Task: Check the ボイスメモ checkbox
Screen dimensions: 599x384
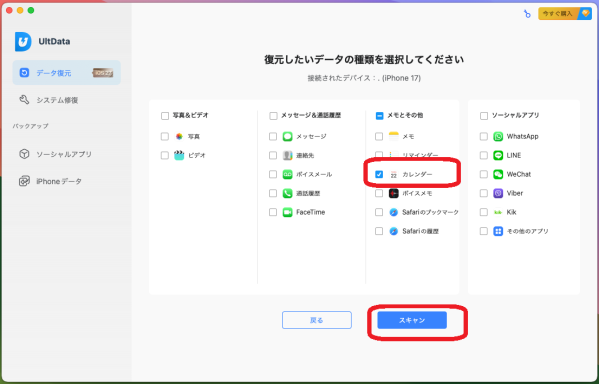Action: pyautogui.click(x=379, y=193)
